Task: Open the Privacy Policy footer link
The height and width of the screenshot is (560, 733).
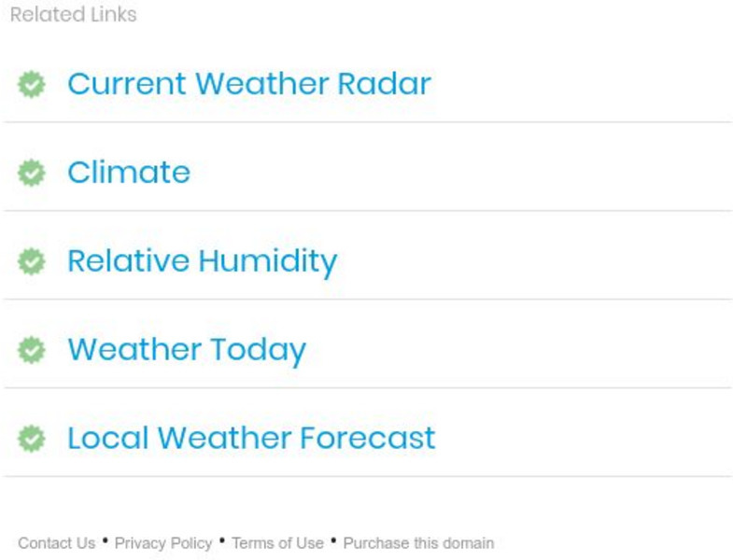Action: click(163, 543)
